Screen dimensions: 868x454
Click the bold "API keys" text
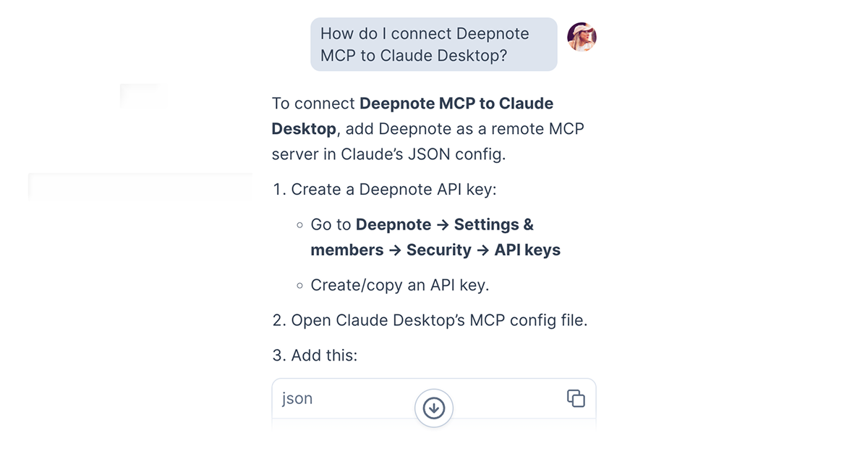click(x=527, y=250)
